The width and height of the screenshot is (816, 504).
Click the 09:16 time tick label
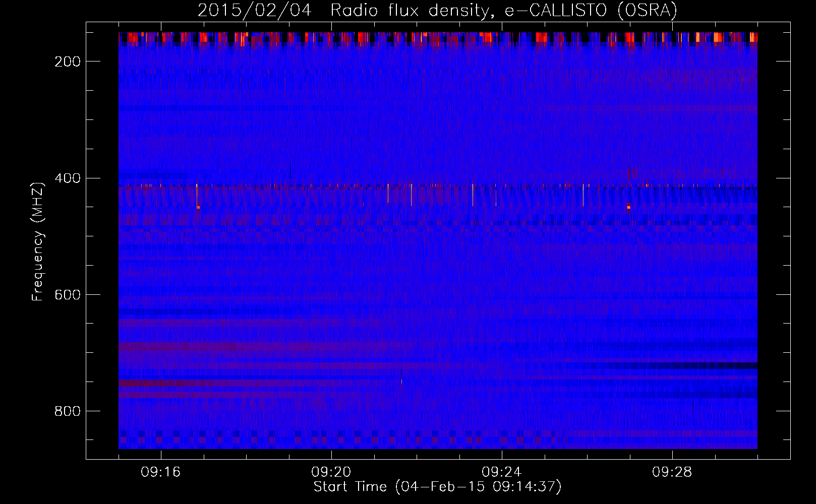click(161, 472)
